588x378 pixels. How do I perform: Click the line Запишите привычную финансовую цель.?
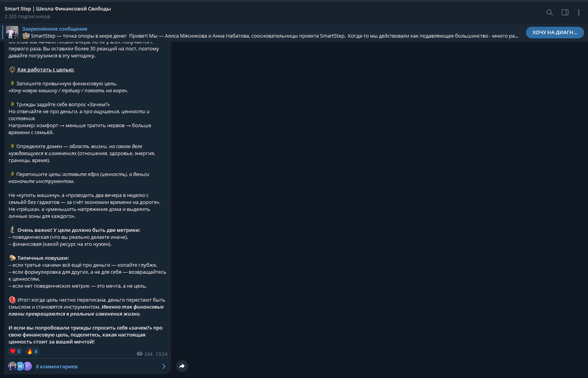(67, 84)
